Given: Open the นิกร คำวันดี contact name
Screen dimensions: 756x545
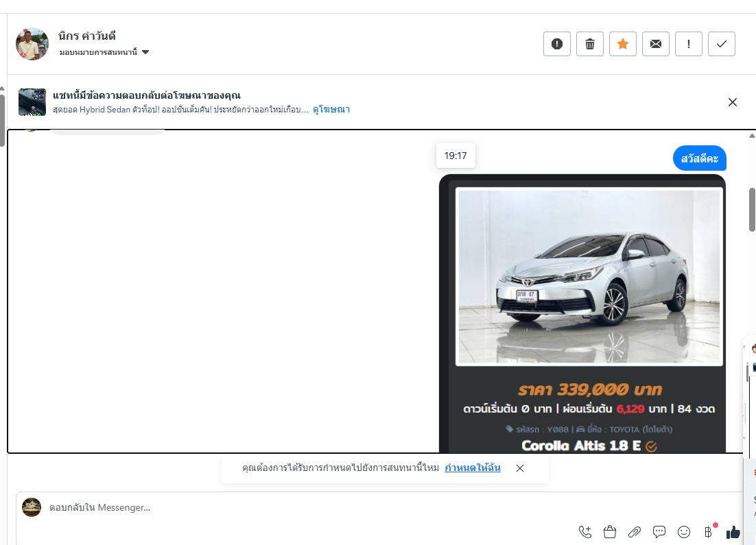Looking at the screenshot, I should pos(87,36).
